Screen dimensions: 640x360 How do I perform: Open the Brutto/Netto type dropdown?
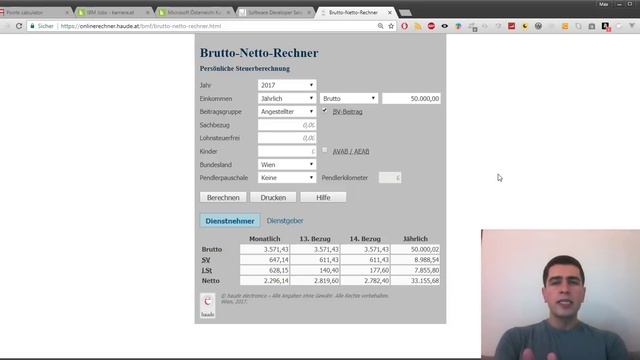point(349,98)
